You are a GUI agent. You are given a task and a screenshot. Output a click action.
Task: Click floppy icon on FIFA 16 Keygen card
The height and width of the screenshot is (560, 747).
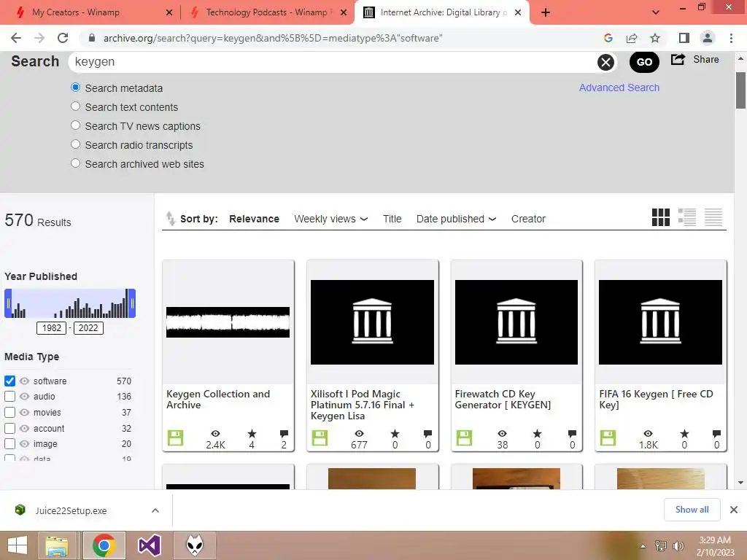[x=608, y=437]
